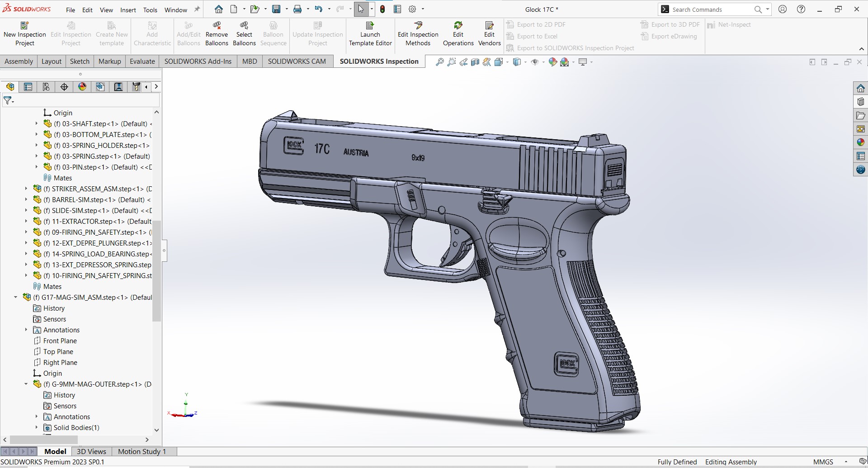Click the Print icon
This screenshot has width=868, height=468.
point(297,9)
